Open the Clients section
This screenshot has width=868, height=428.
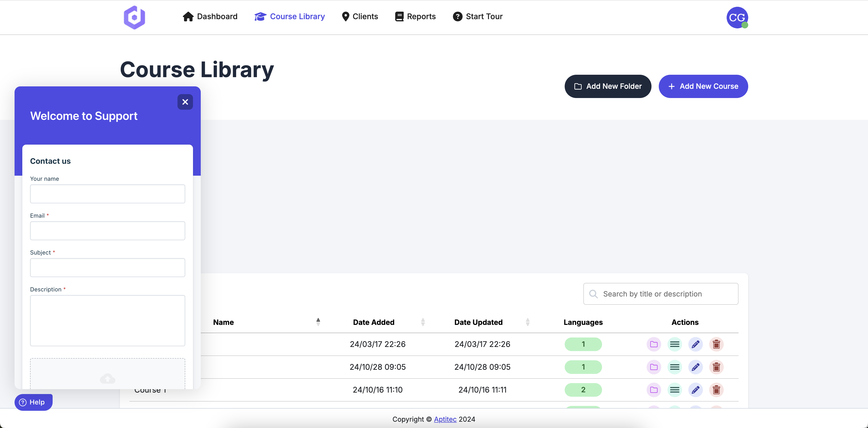click(x=360, y=16)
